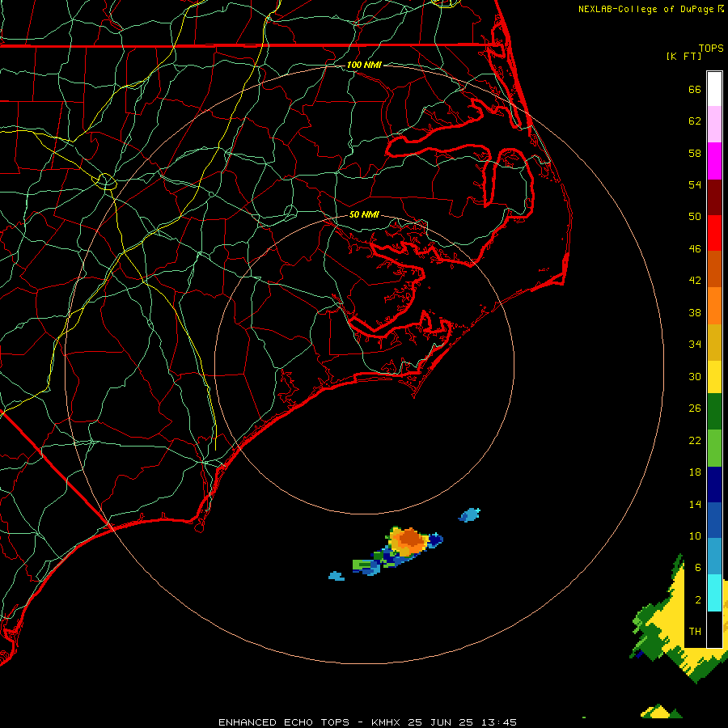Pick the navy blue swatch on the legend
This screenshot has width=728, height=728.
click(x=714, y=485)
